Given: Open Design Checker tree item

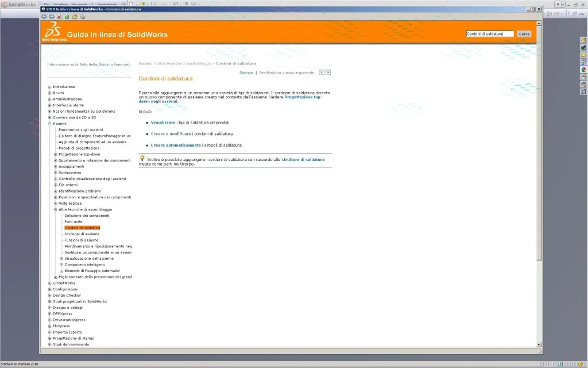Looking at the screenshot, I should click(67, 296).
